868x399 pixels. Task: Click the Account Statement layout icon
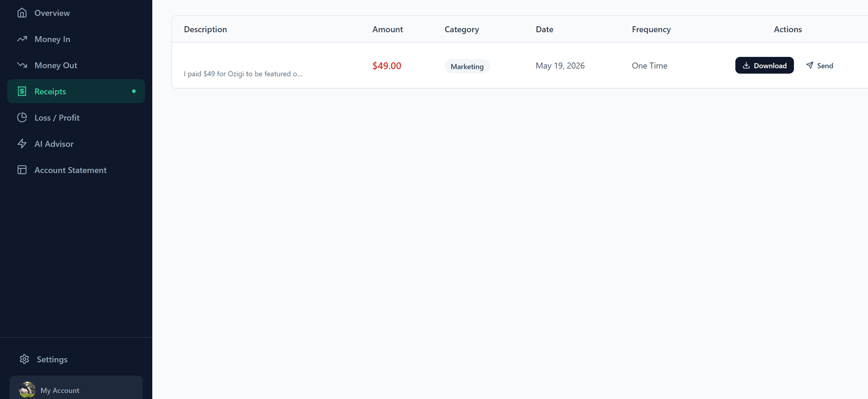coord(22,170)
